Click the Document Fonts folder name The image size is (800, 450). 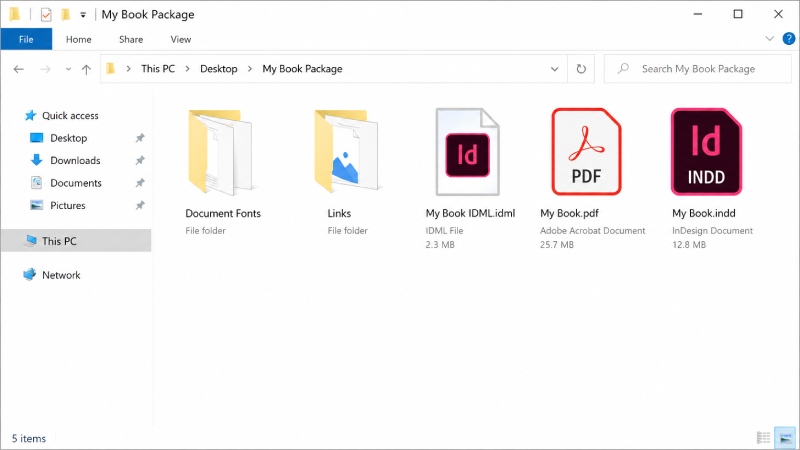click(x=223, y=213)
